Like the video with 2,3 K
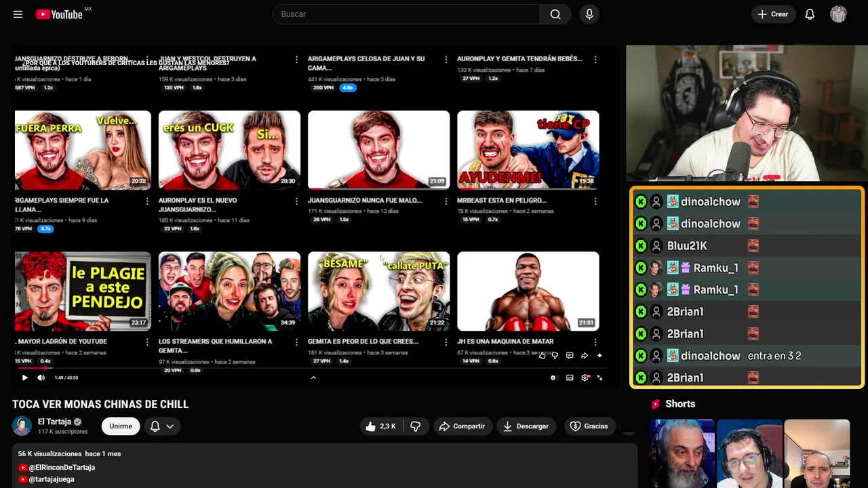The image size is (868, 488). 381,426
